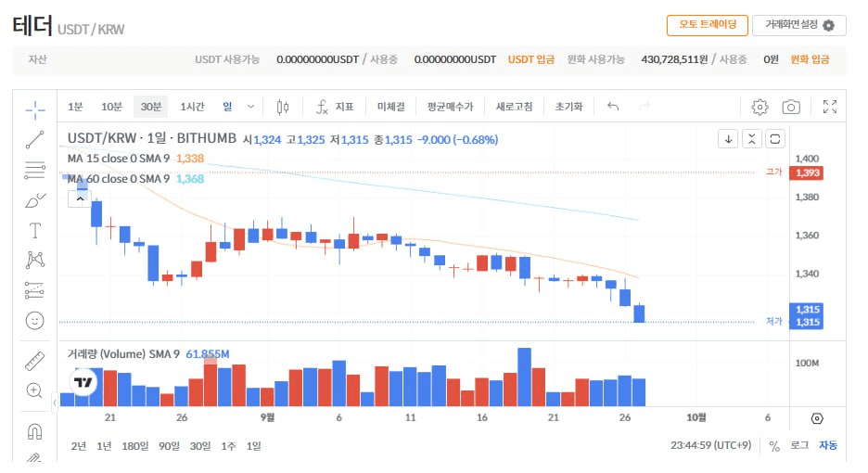Click the down arrow pane button
Screen dimensions: 868x473
(729, 139)
